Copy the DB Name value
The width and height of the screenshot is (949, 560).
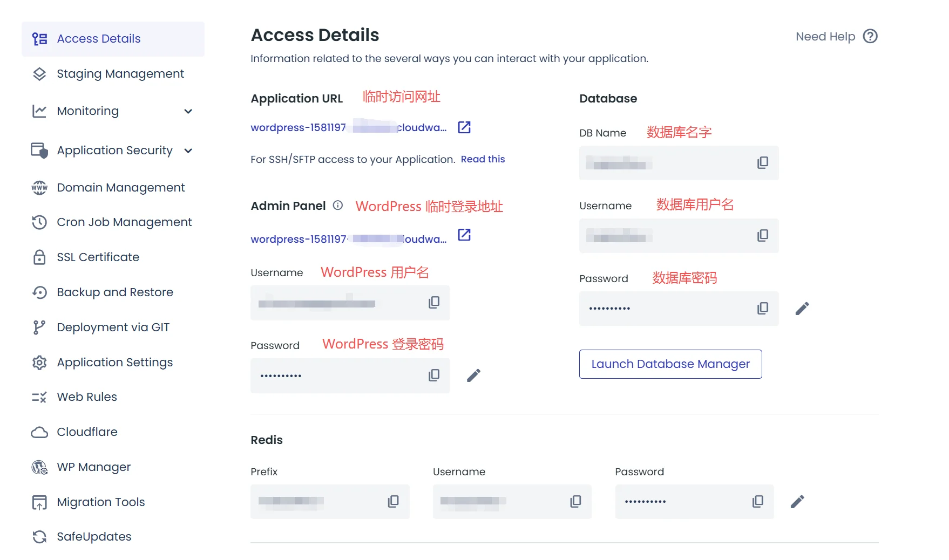point(762,162)
